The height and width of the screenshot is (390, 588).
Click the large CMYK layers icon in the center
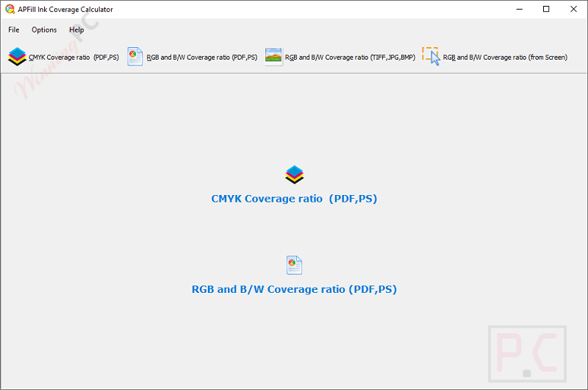click(x=295, y=174)
